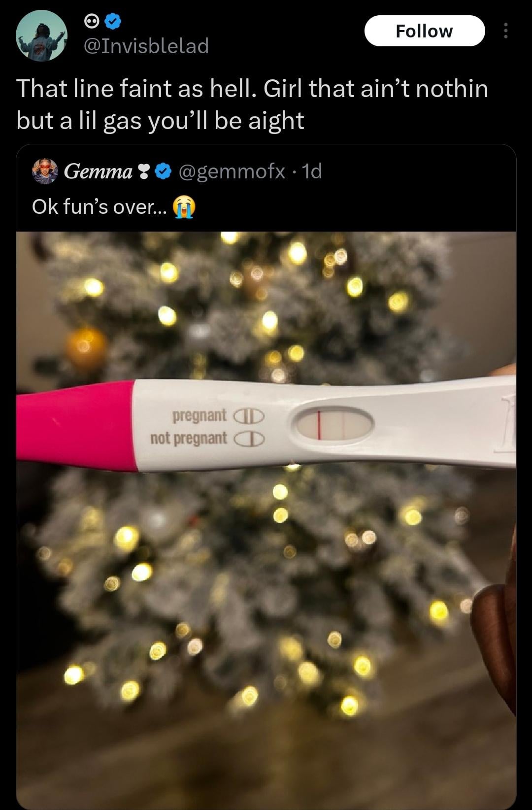Click the 1d timestamp on quoted tweet
532x810 pixels.
coord(312,171)
